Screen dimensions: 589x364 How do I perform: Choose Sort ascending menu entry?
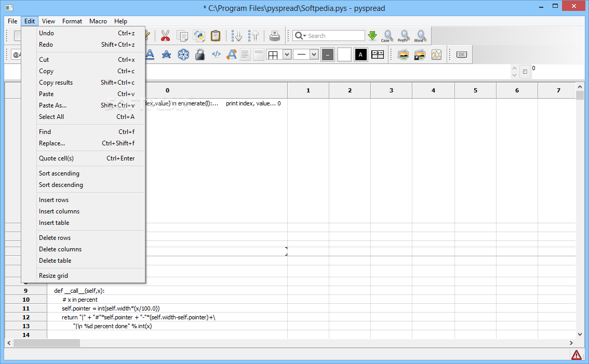[x=83, y=173]
